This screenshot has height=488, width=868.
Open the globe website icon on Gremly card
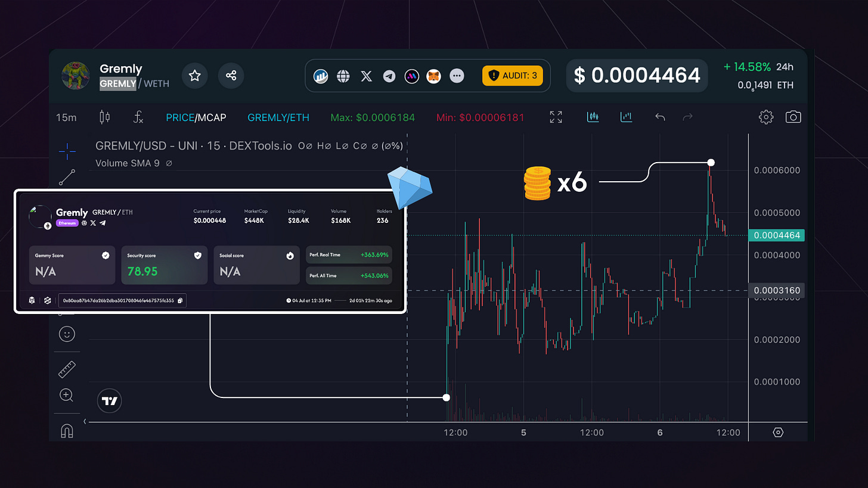85,223
